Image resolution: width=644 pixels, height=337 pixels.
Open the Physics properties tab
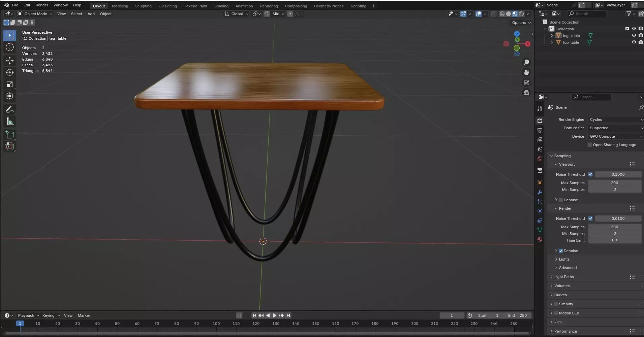(540, 211)
